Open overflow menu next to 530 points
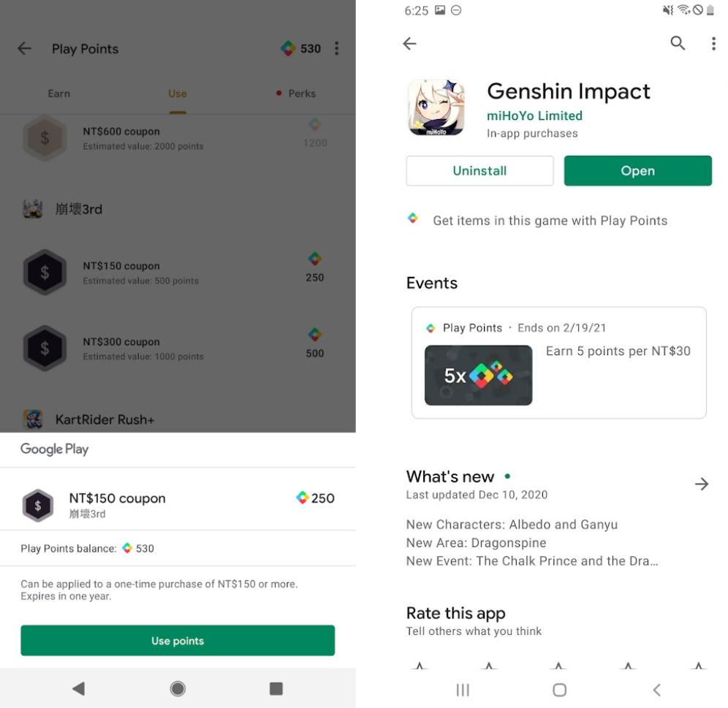The height and width of the screenshot is (708, 728). [337, 48]
